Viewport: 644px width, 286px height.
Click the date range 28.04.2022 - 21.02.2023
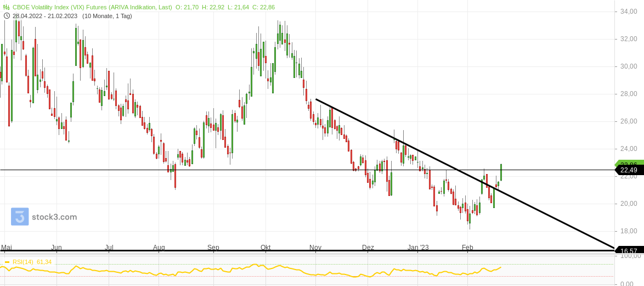click(x=45, y=16)
